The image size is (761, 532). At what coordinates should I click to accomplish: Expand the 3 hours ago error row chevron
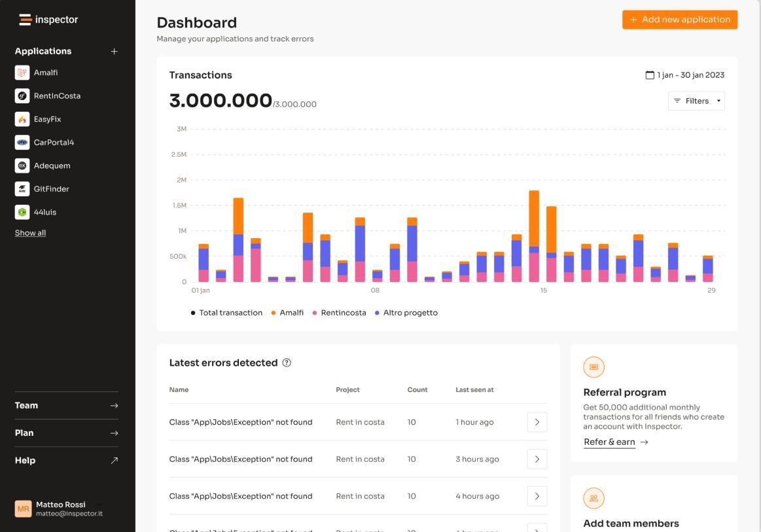point(537,459)
